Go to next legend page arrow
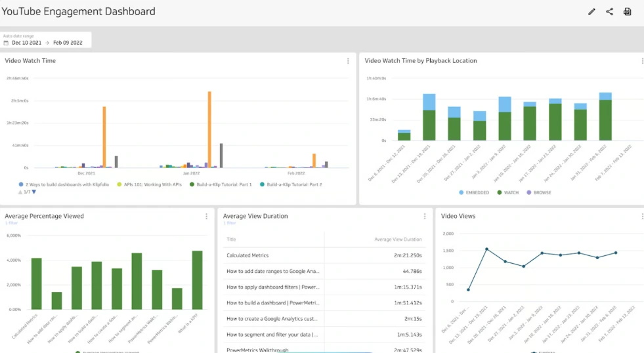The width and height of the screenshot is (644, 353). [x=34, y=192]
